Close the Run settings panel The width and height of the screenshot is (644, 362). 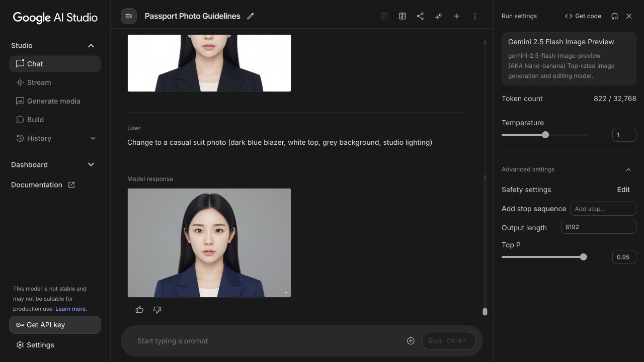pyautogui.click(x=629, y=16)
